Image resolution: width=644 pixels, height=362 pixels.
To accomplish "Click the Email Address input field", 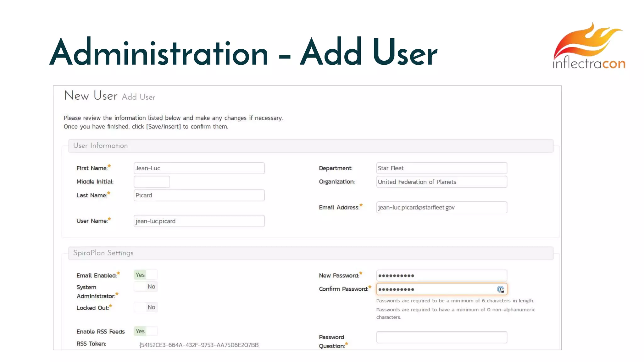I will click(x=441, y=207).
